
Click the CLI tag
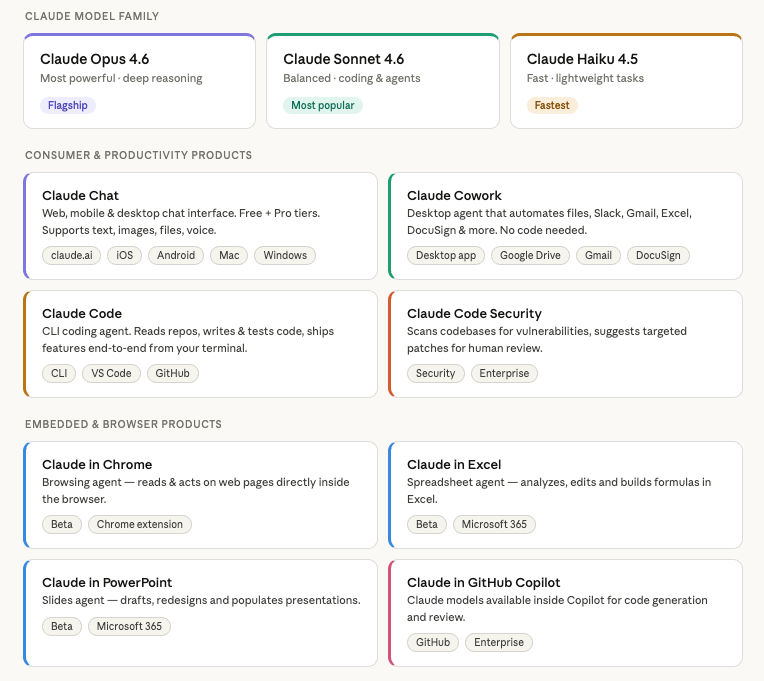pyautogui.click(x=59, y=373)
